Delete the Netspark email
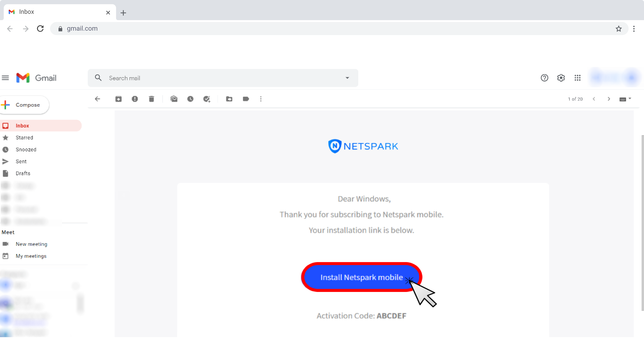 (151, 99)
